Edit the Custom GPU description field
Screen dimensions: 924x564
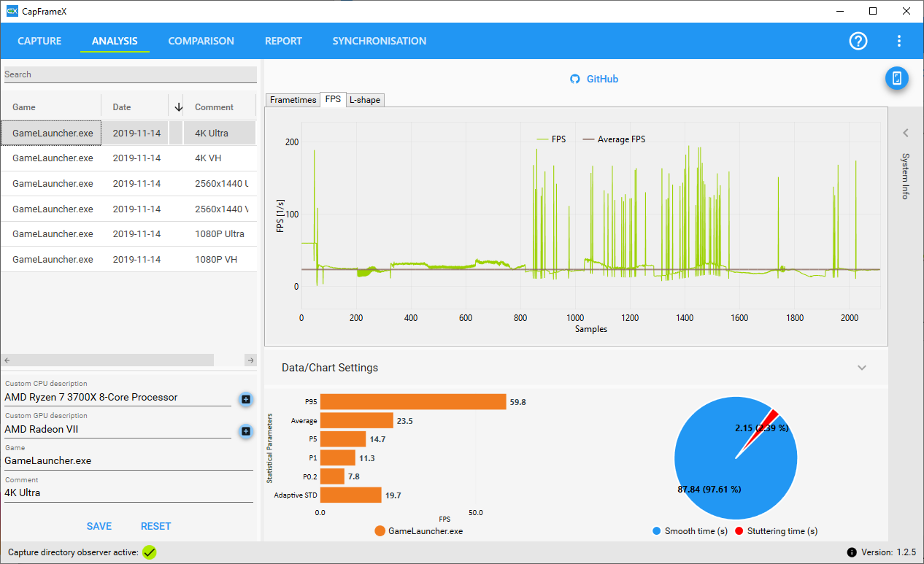click(x=118, y=430)
